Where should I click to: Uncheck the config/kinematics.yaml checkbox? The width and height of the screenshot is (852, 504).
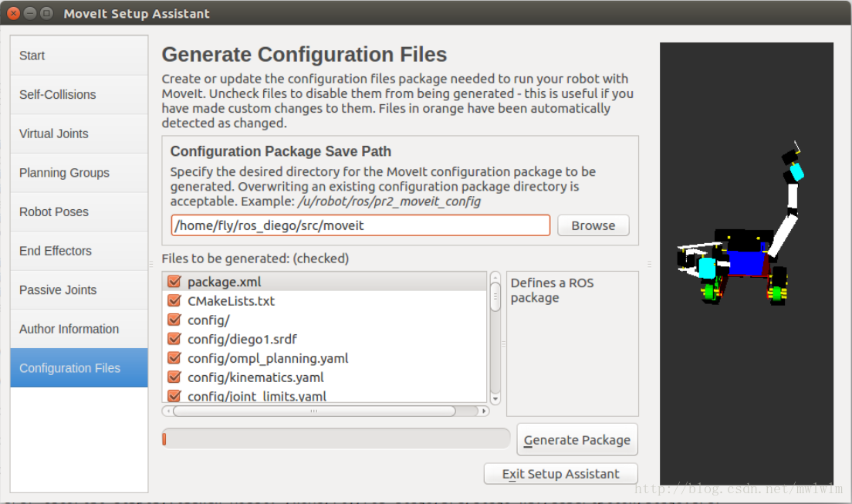click(174, 377)
